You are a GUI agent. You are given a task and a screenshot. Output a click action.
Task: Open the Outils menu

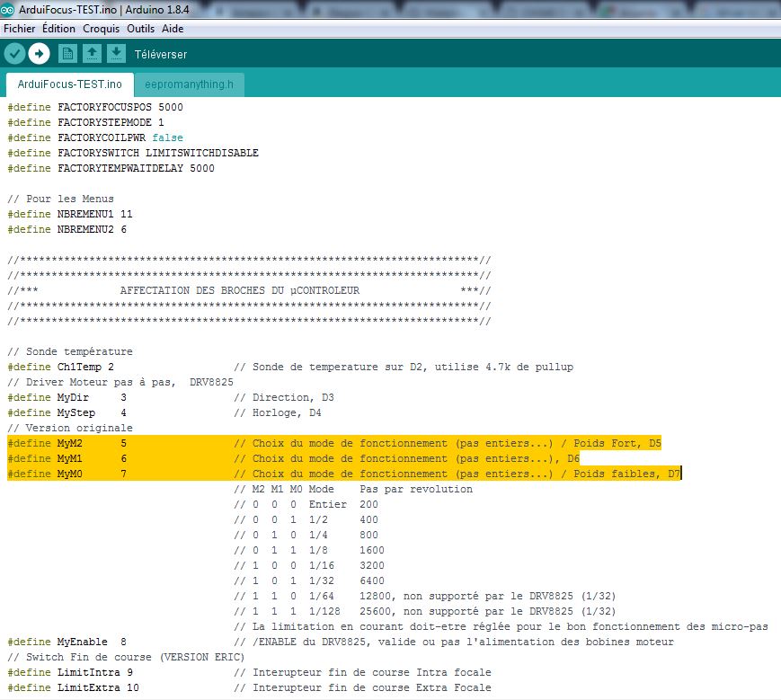coord(140,29)
